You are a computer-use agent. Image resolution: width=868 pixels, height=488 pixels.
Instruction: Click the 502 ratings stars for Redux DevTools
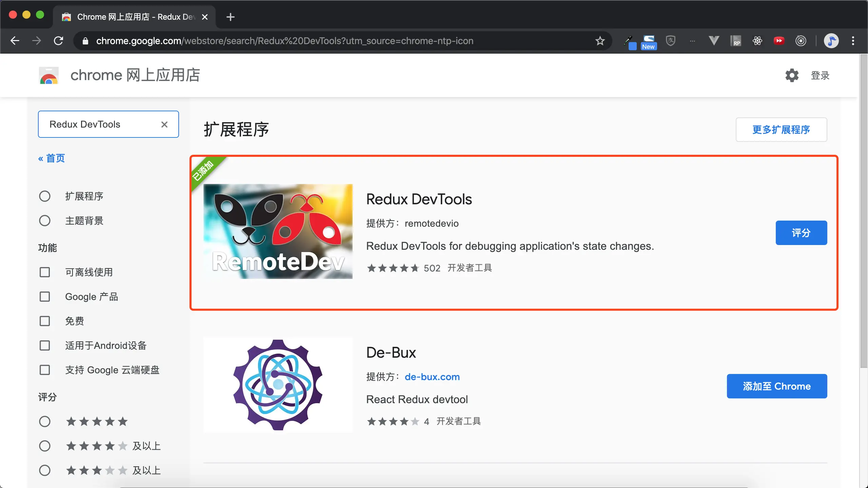coord(393,268)
